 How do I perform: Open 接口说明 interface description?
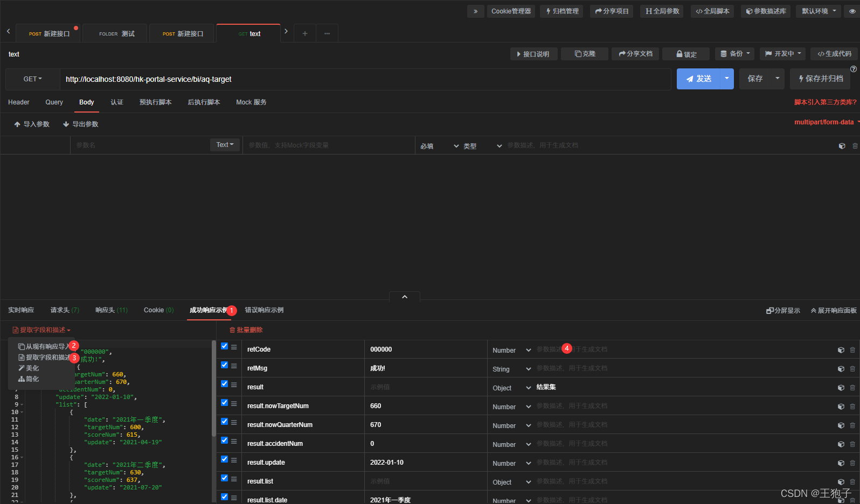[x=533, y=54]
